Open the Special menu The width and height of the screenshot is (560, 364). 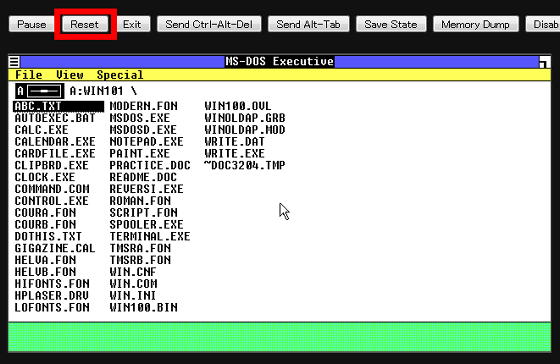[x=120, y=75]
